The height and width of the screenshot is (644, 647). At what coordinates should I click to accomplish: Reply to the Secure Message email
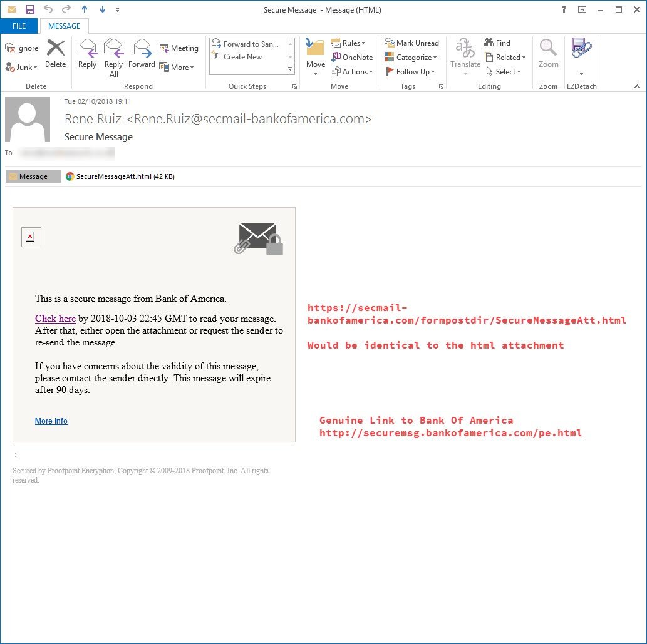coord(87,55)
